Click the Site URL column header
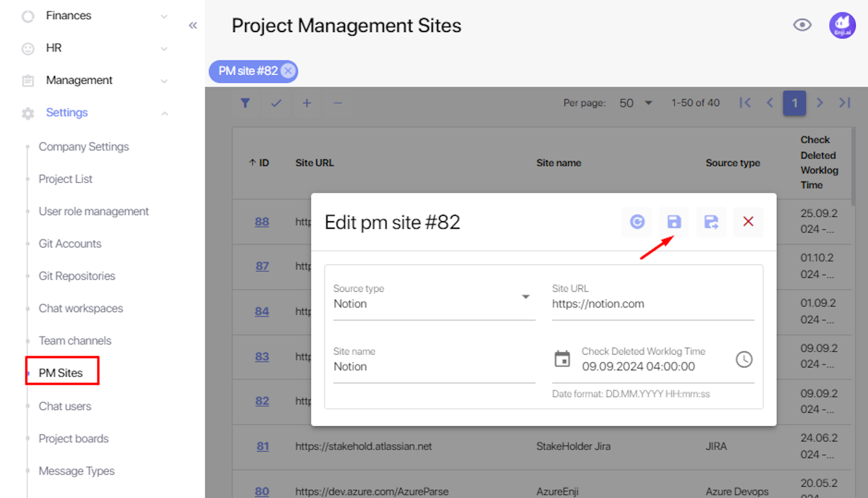The height and width of the screenshot is (498, 868). tap(314, 163)
